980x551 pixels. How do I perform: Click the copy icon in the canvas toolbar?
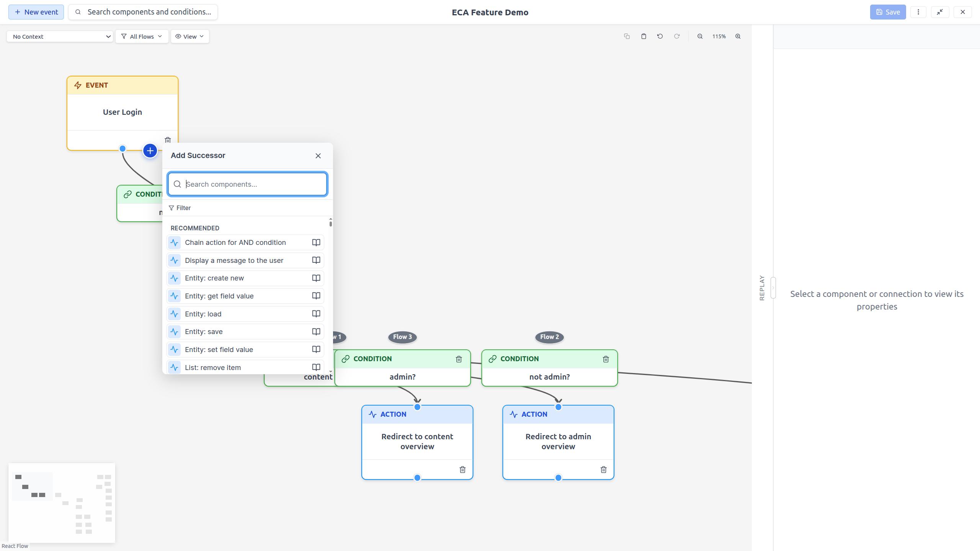627,36
